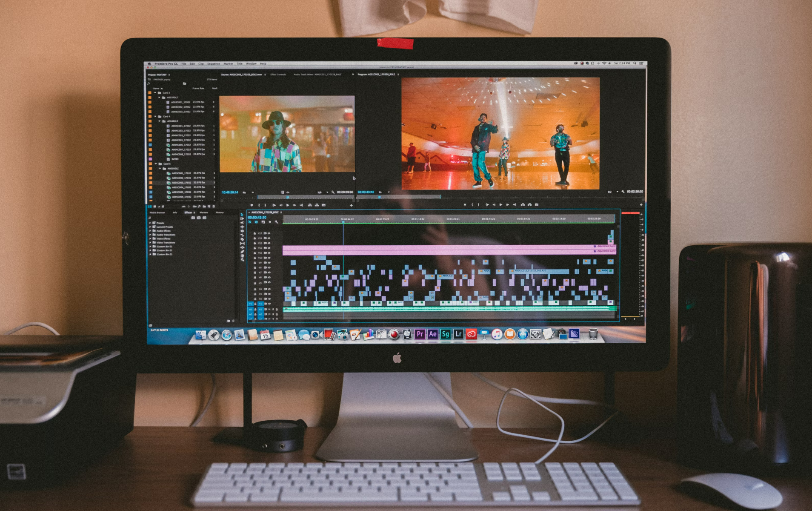This screenshot has height=511, width=812.
Task: Expand Lumetri Presets in Effects panel
Action: [150, 227]
